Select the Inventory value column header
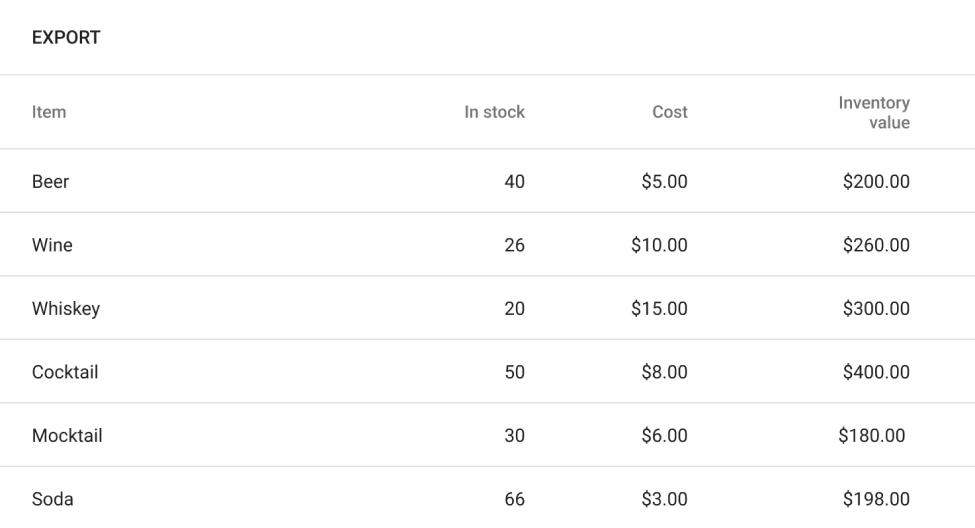The height and width of the screenshot is (528, 975). [x=874, y=112]
